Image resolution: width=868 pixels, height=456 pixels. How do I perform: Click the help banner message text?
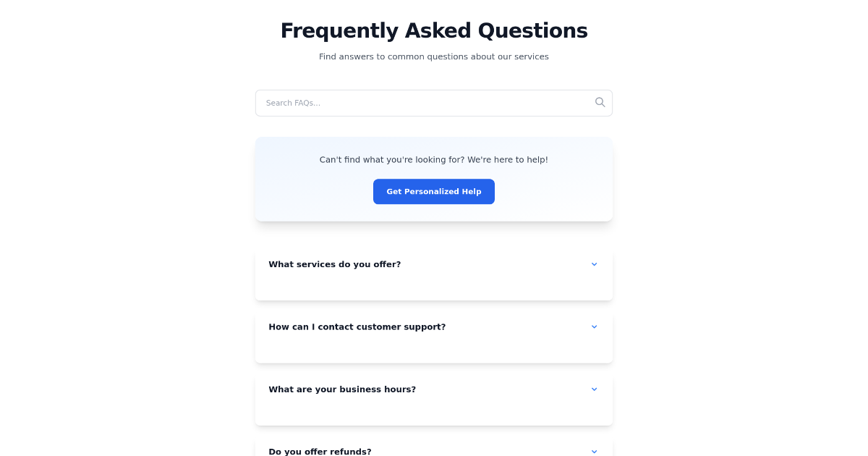434,159
